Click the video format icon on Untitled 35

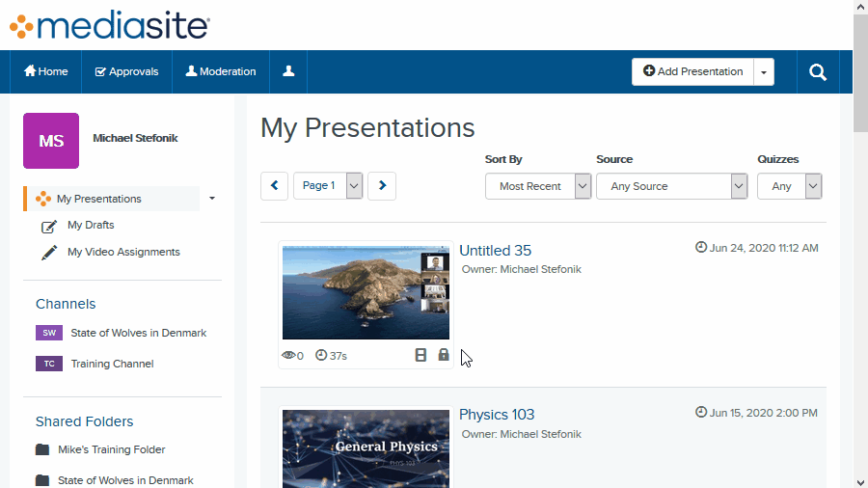tap(420, 355)
